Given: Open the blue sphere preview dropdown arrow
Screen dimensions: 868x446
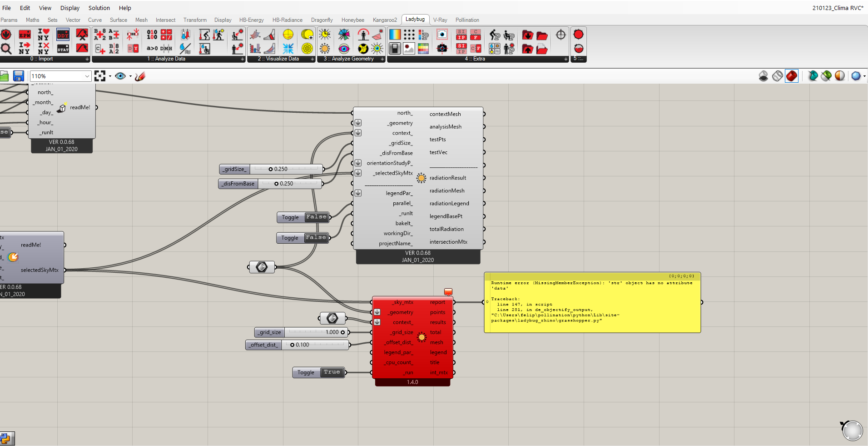Looking at the screenshot, I should coord(864,76).
